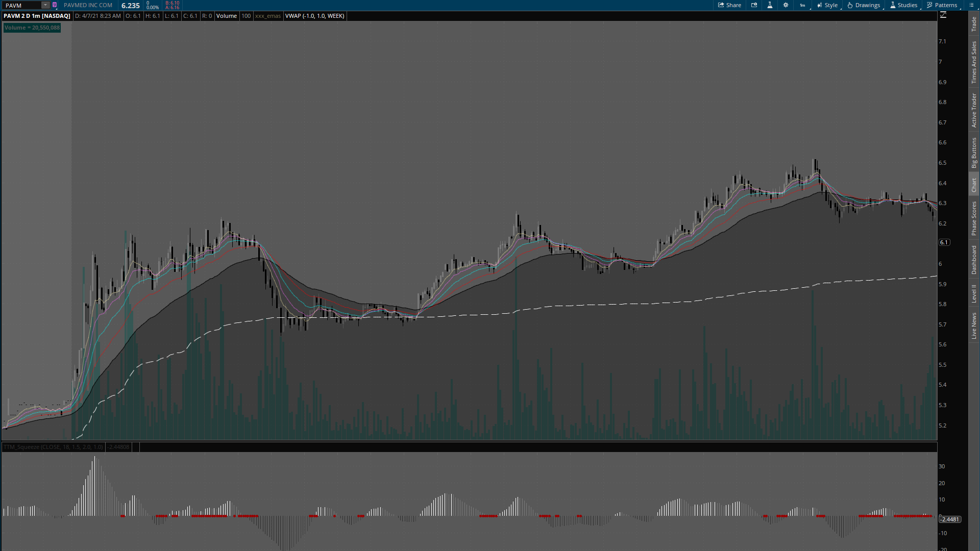Click the Share chart icon

coord(729,5)
